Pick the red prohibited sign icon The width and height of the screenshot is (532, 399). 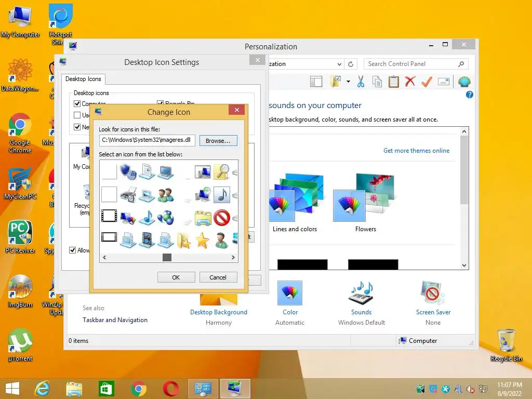221,218
